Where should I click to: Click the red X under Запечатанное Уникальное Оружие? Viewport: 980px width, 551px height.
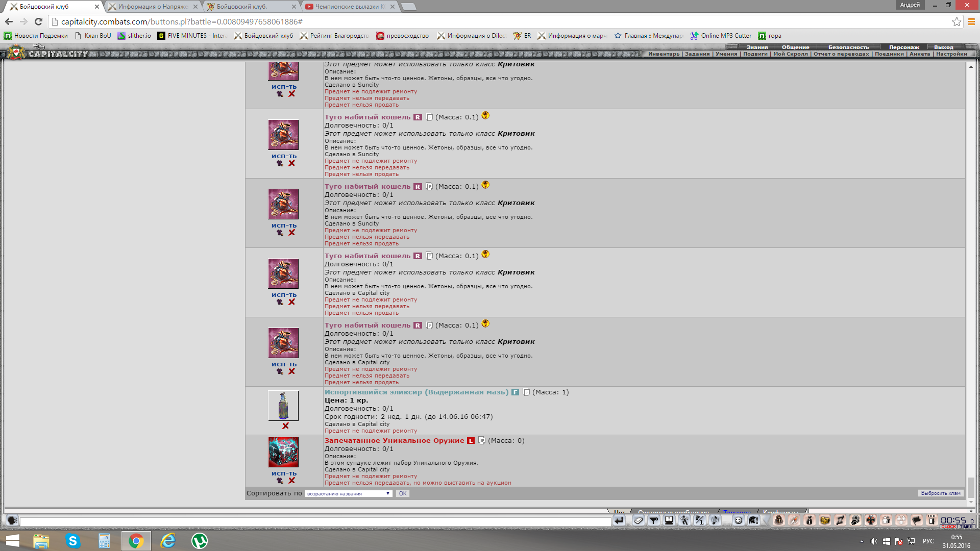click(291, 481)
